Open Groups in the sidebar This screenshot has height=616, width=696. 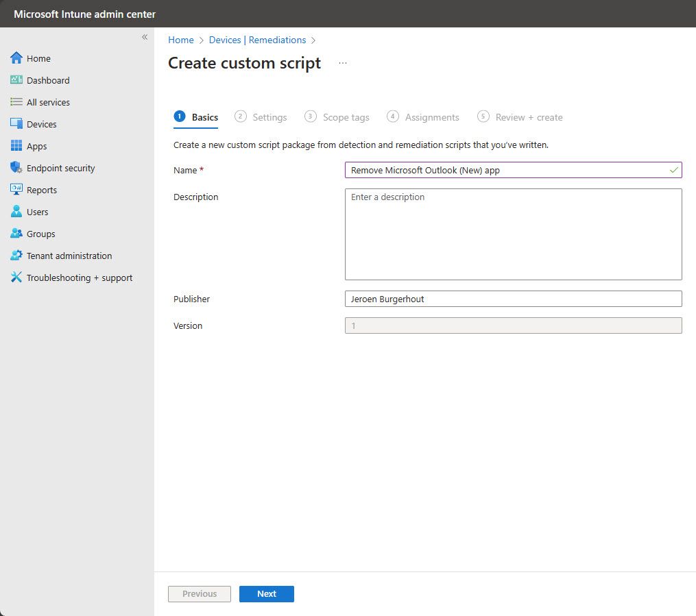[41, 234]
